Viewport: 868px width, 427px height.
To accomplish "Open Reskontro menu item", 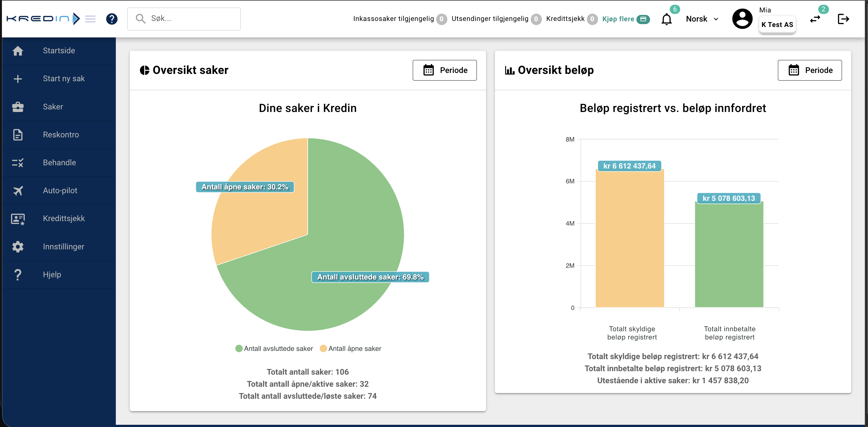I will 61,135.
